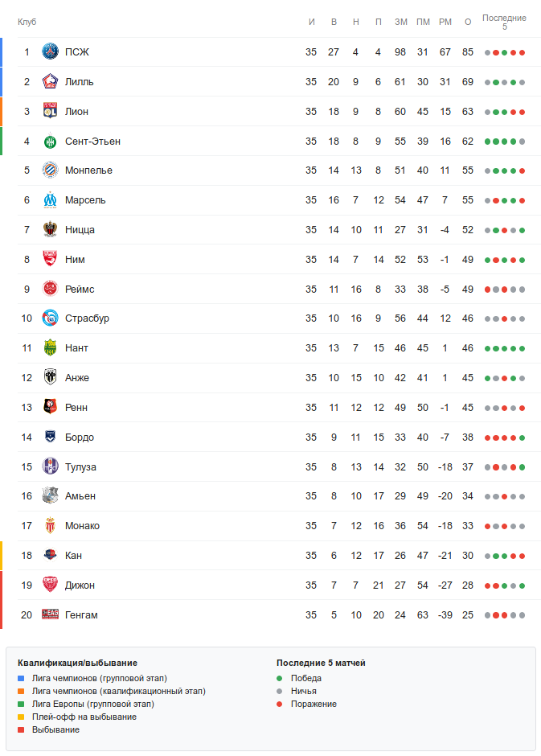Select the Rennes club badge
Viewport: 541px width, 756px height.
(x=51, y=408)
